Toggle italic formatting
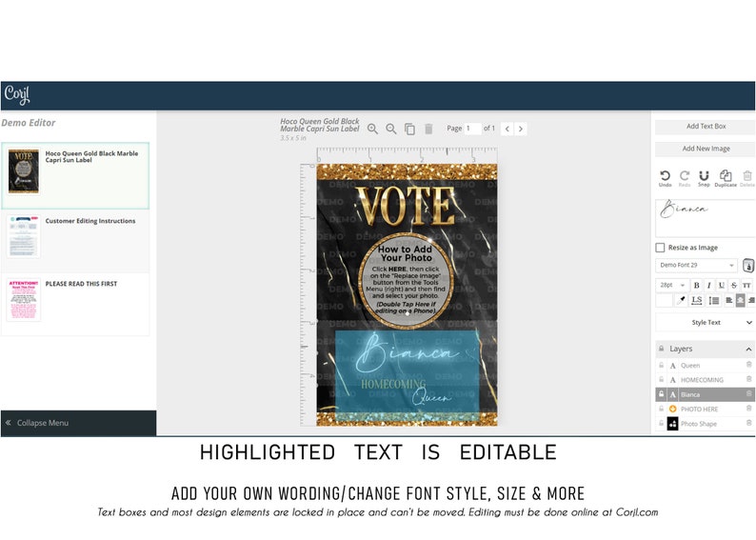The image size is (756, 540). coord(708,286)
